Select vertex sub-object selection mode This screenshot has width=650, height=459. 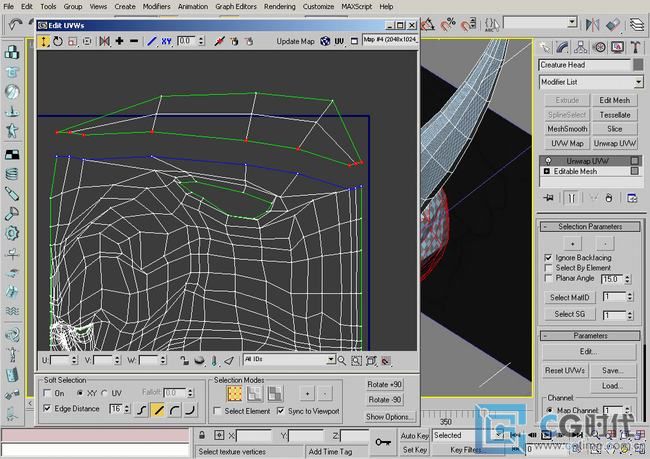234,393
